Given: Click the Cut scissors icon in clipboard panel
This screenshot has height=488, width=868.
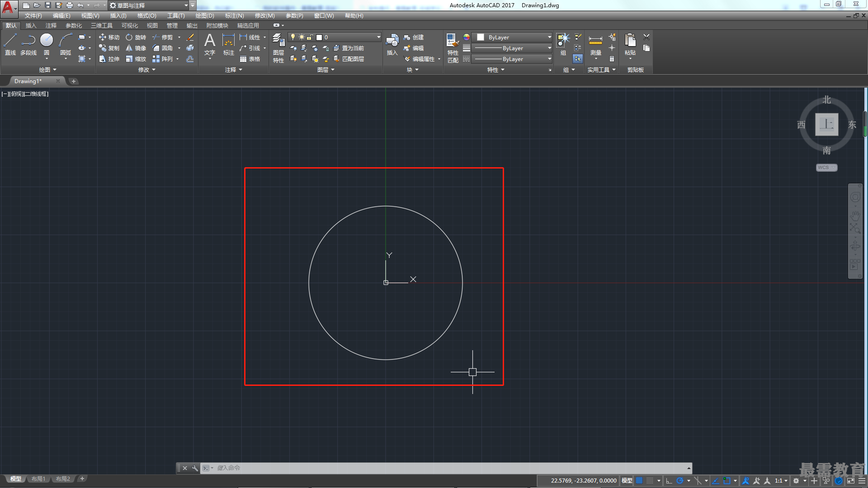Looking at the screenshot, I should pos(646,37).
